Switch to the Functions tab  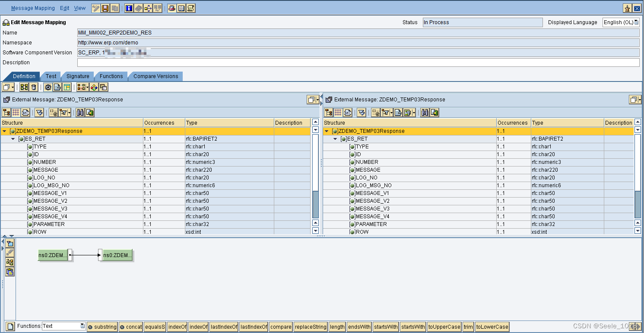pyautogui.click(x=111, y=76)
